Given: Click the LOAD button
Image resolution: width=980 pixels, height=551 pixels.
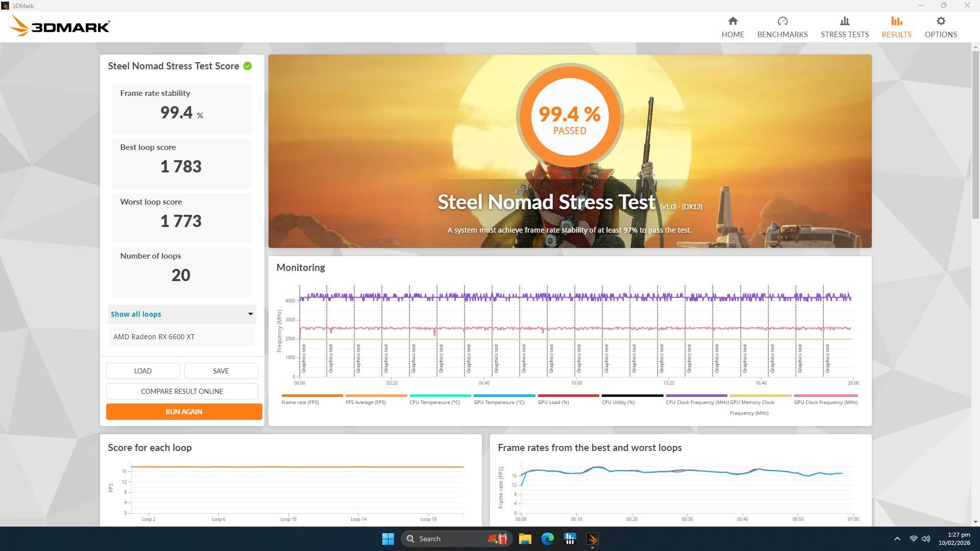Looking at the screenshot, I should click(x=143, y=371).
